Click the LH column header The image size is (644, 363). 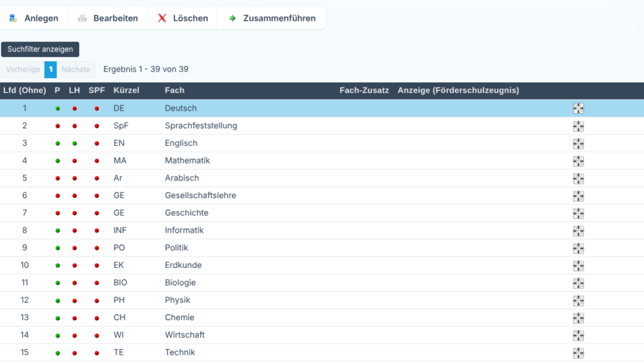(x=74, y=91)
